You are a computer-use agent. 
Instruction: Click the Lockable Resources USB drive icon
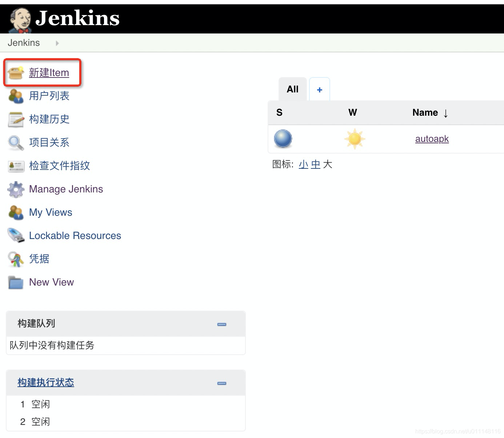tap(16, 236)
